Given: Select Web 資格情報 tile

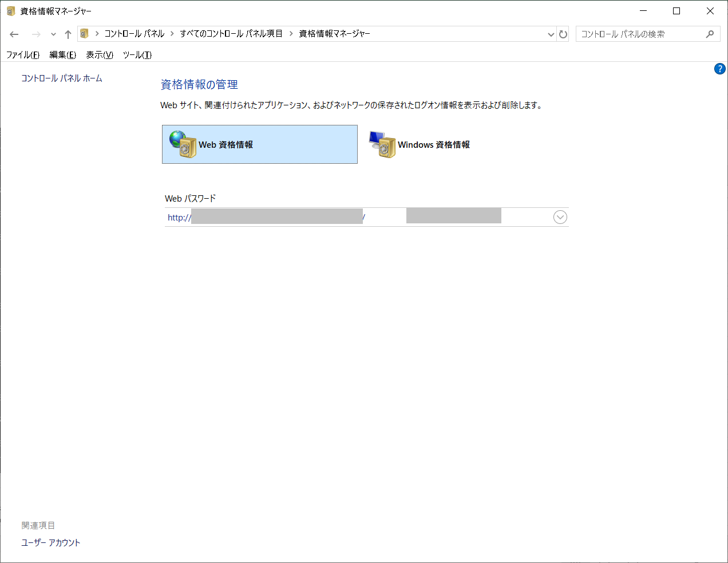Looking at the screenshot, I should point(260,144).
